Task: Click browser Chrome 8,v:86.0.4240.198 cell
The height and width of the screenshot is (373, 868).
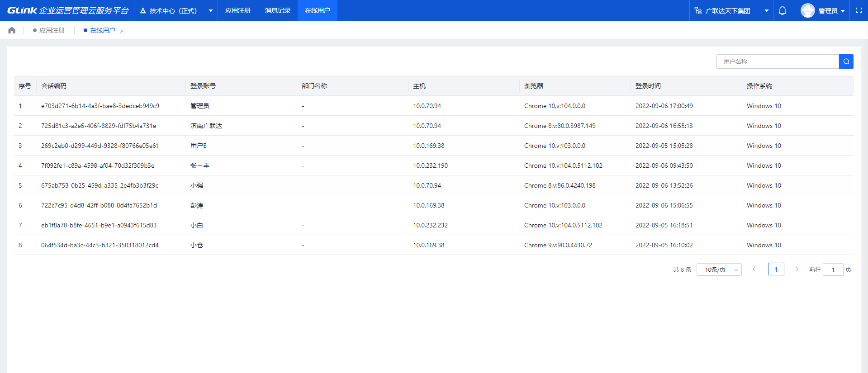Action: click(560, 185)
